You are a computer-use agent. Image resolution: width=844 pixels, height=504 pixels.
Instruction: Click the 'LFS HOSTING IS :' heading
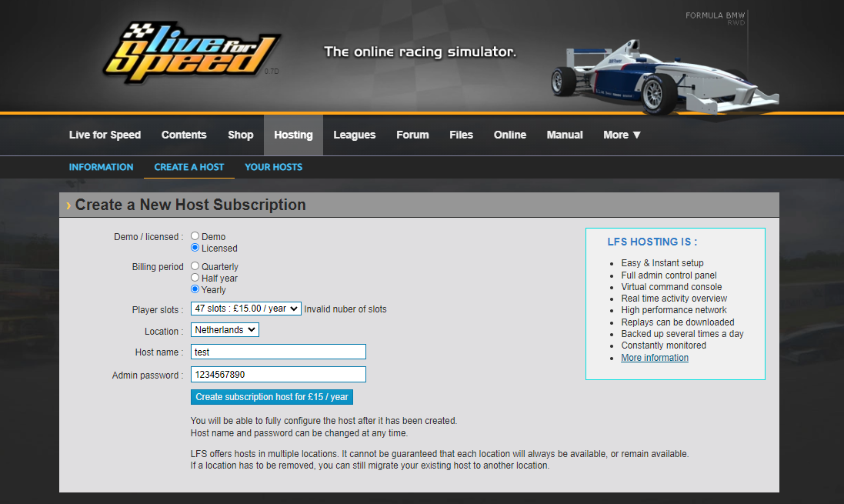(x=652, y=242)
